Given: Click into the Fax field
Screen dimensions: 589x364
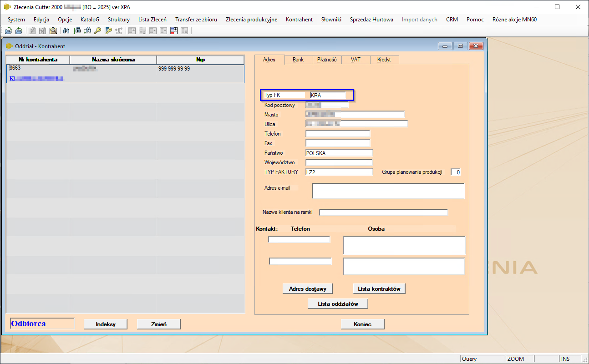Looking at the screenshot, I should point(338,143).
